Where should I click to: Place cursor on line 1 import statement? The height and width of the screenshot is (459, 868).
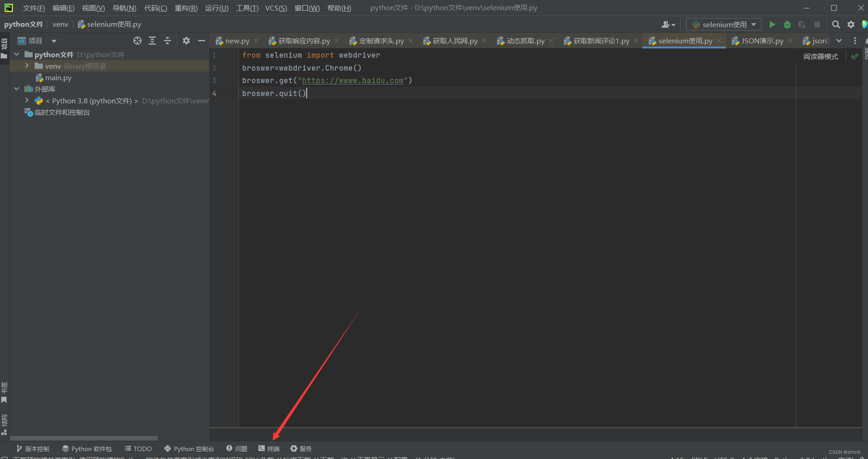pos(311,55)
